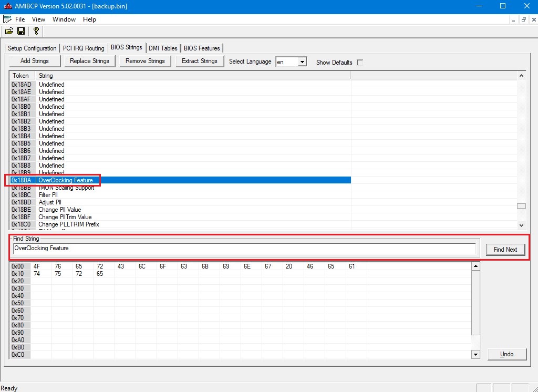The width and height of the screenshot is (538, 392).
Task: Click the Replace Strings button
Action: [89, 61]
